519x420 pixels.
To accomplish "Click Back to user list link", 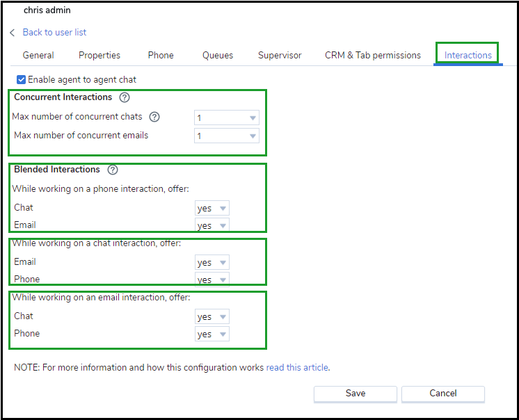I will (54, 33).
